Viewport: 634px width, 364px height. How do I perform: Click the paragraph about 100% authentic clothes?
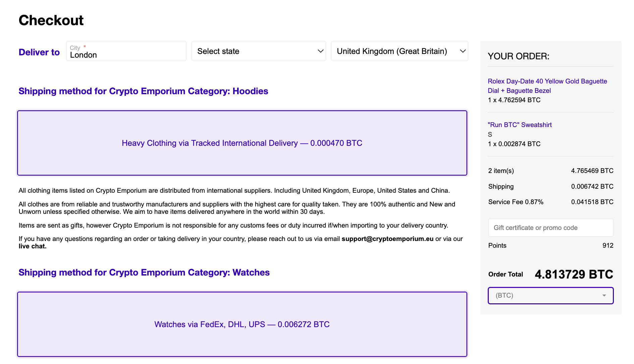pos(237,208)
